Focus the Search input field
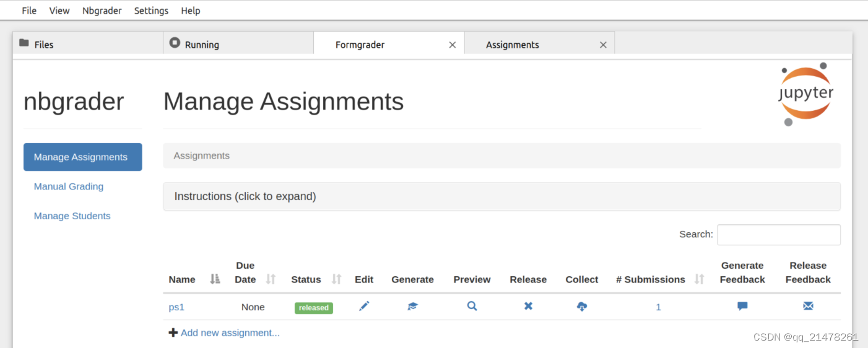The height and width of the screenshot is (348, 868). click(x=779, y=235)
